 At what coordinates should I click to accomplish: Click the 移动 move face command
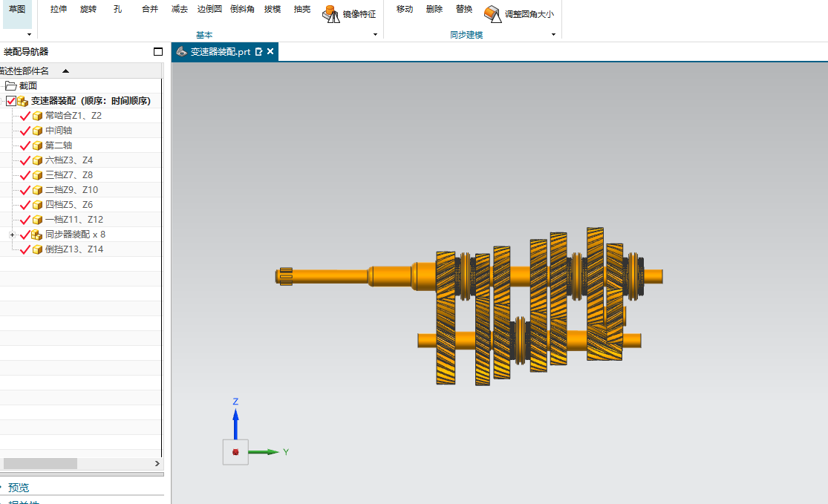click(x=405, y=9)
